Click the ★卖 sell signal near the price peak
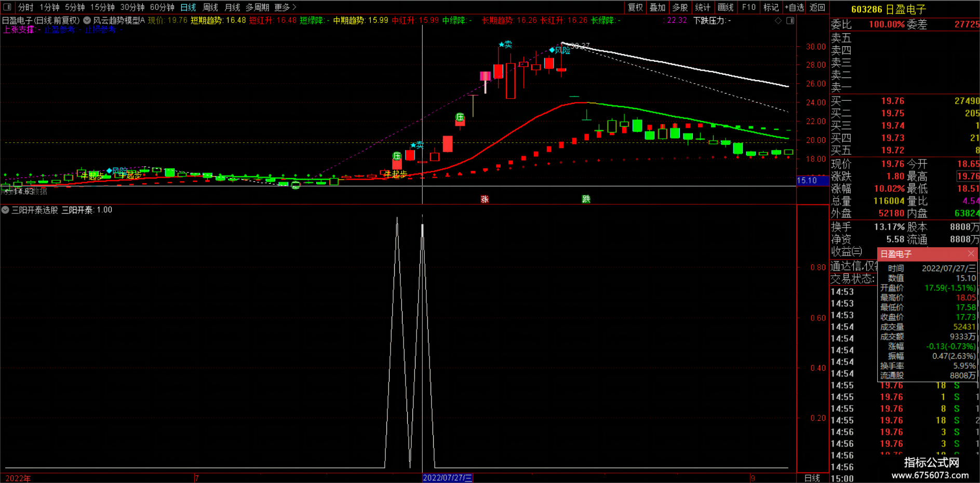Viewport: 980px width, 483px height. pos(505,45)
